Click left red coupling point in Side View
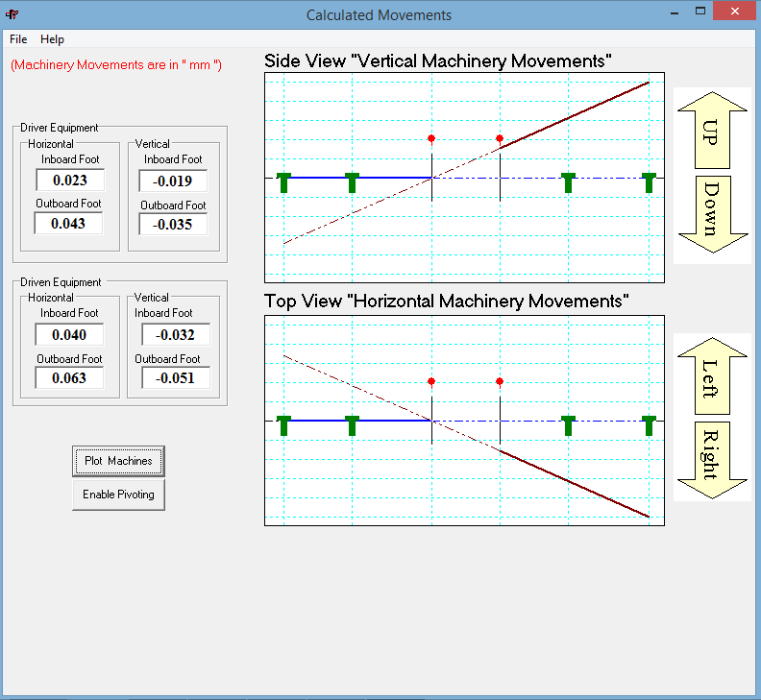Screen dimensions: 761x700 pos(431,139)
